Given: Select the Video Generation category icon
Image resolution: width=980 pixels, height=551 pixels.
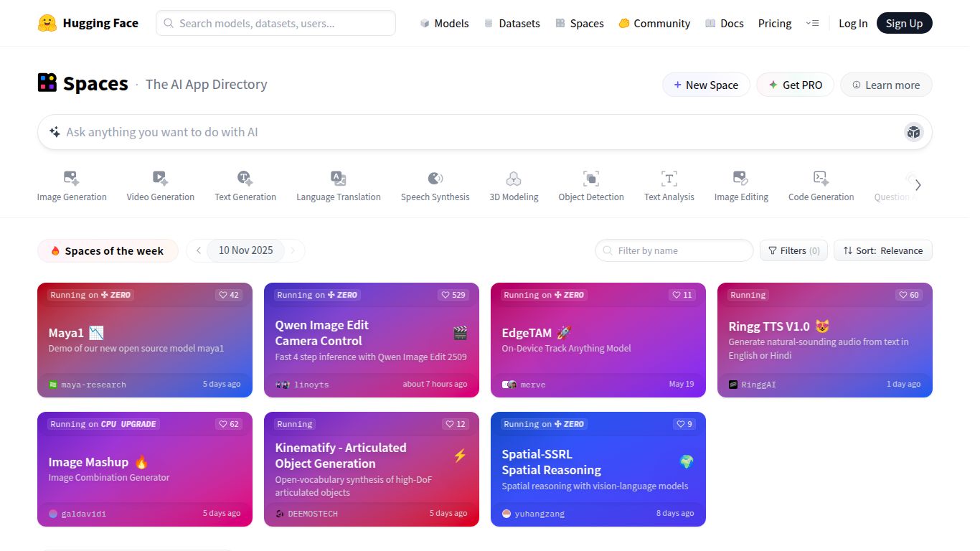Looking at the screenshot, I should 160,178.
